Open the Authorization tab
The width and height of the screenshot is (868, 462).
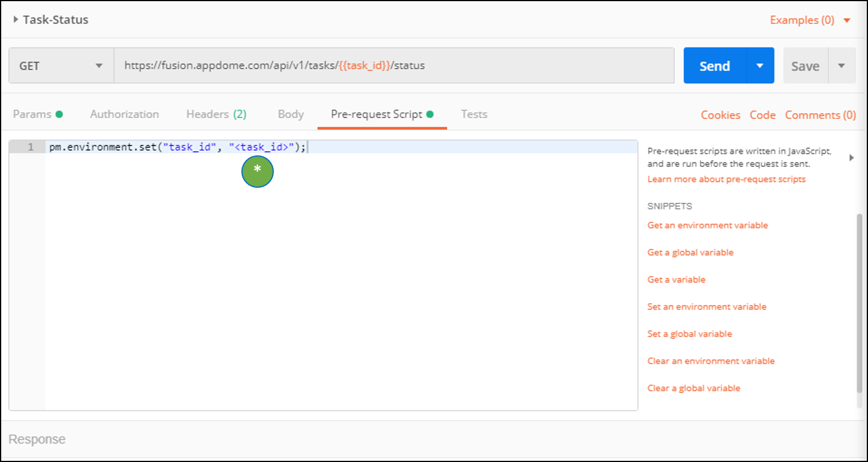[124, 114]
